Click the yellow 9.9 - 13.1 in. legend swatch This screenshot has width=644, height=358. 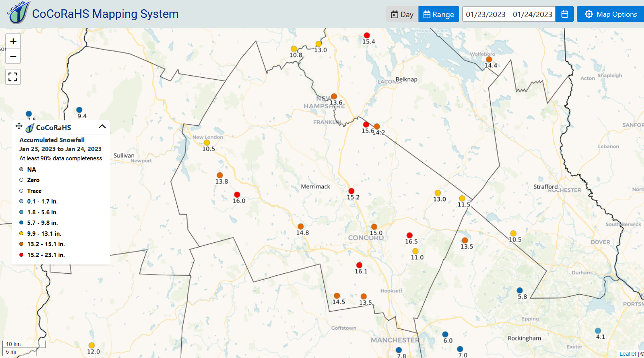(21, 233)
